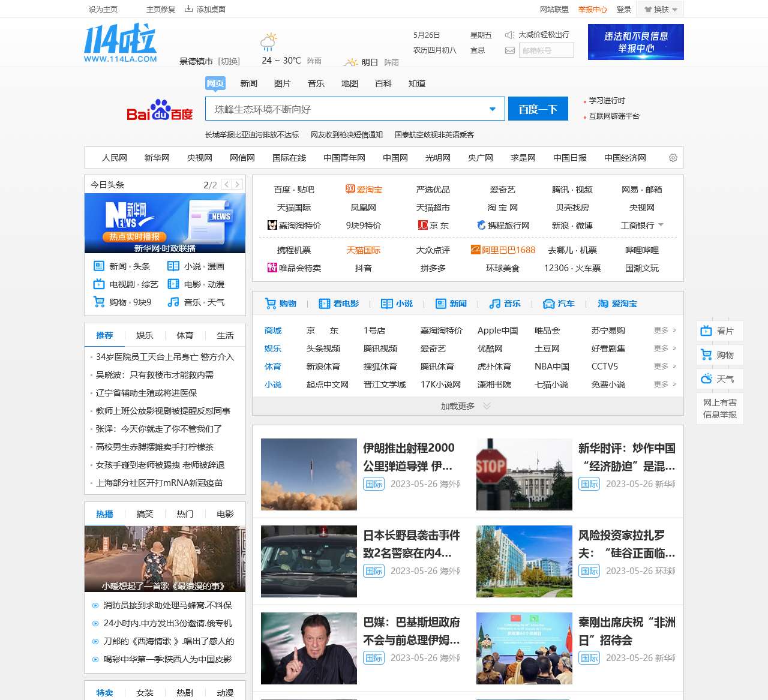
Task: Click 电视剧·综艺 TV icon
Action: (99, 284)
